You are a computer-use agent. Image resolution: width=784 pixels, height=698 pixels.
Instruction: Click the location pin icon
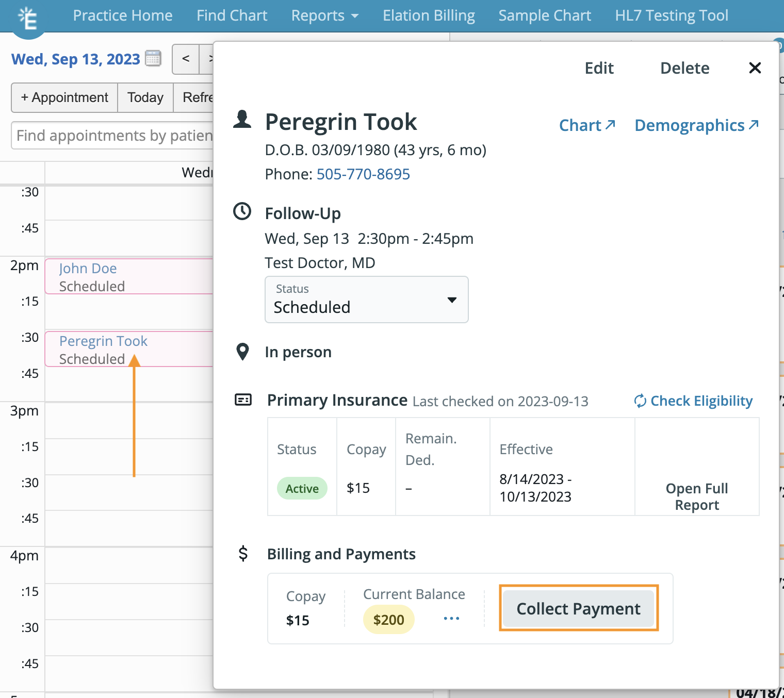(x=242, y=352)
